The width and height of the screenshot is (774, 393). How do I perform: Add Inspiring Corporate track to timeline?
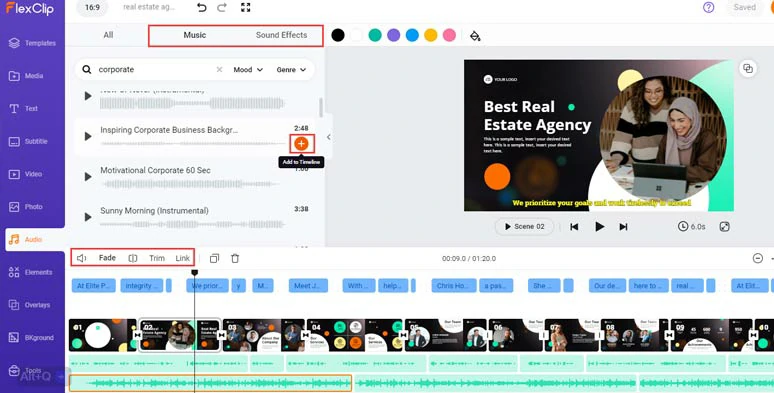(301, 144)
